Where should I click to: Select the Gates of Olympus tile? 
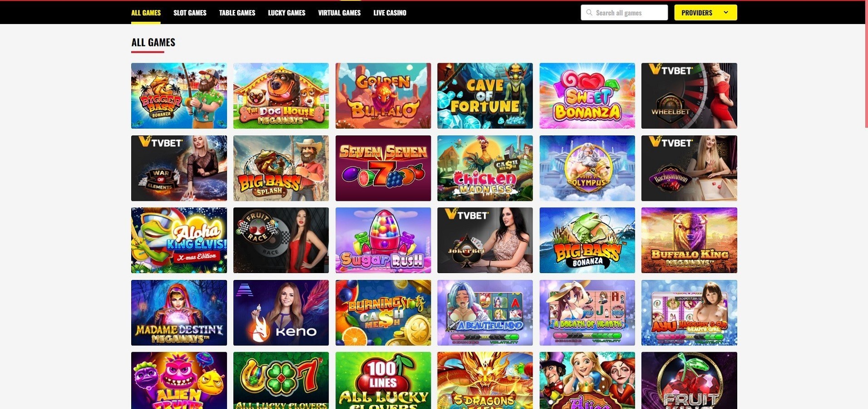point(587,168)
